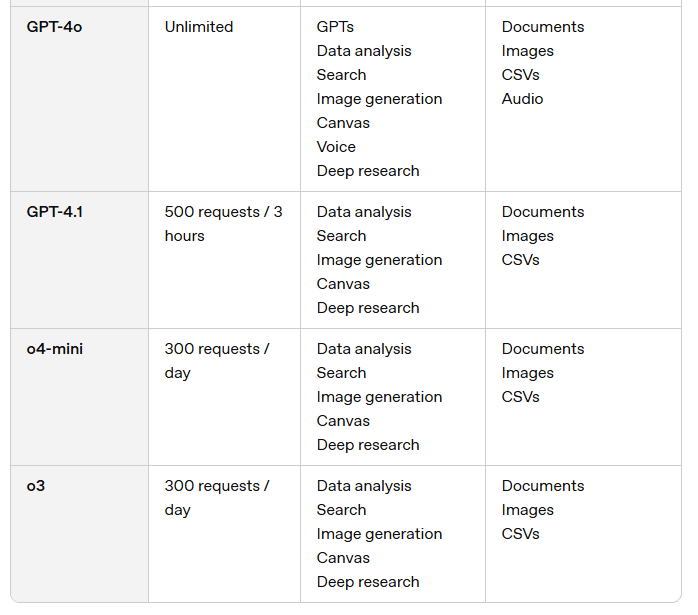Click Canvas in the o3 row
Image resolution: width=698 pixels, height=615 pixels.
click(x=343, y=558)
